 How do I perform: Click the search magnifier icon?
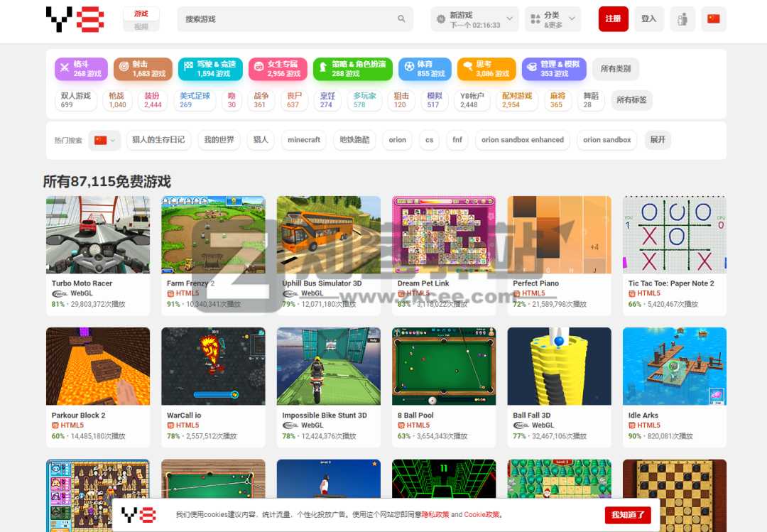[401, 19]
